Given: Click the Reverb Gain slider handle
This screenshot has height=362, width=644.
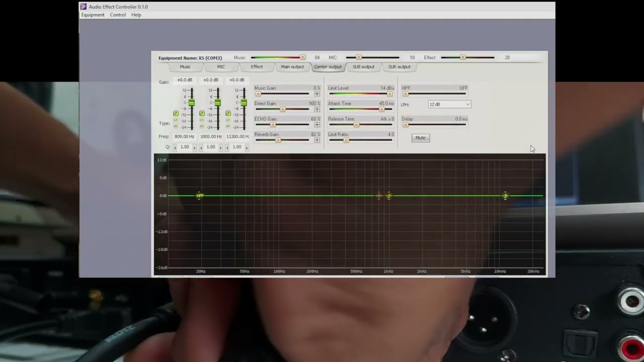Looking at the screenshot, I should [x=278, y=140].
